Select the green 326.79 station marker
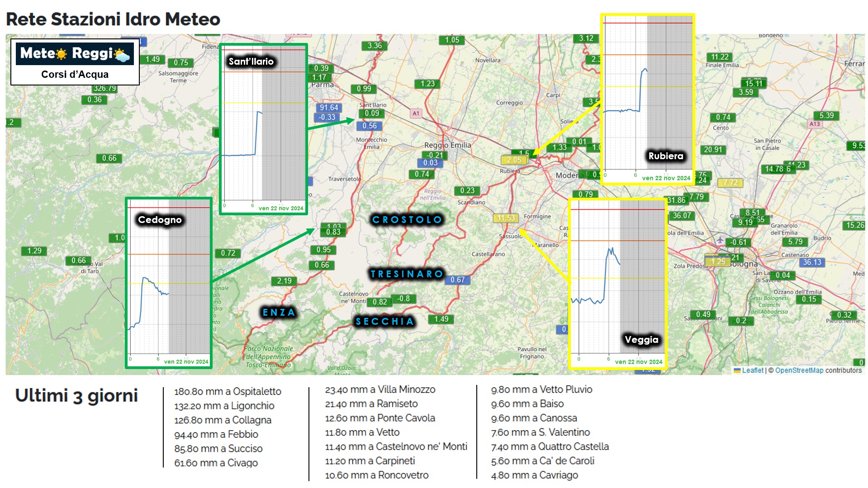Viewport: 868px width, 488px height. click(104, 89)
